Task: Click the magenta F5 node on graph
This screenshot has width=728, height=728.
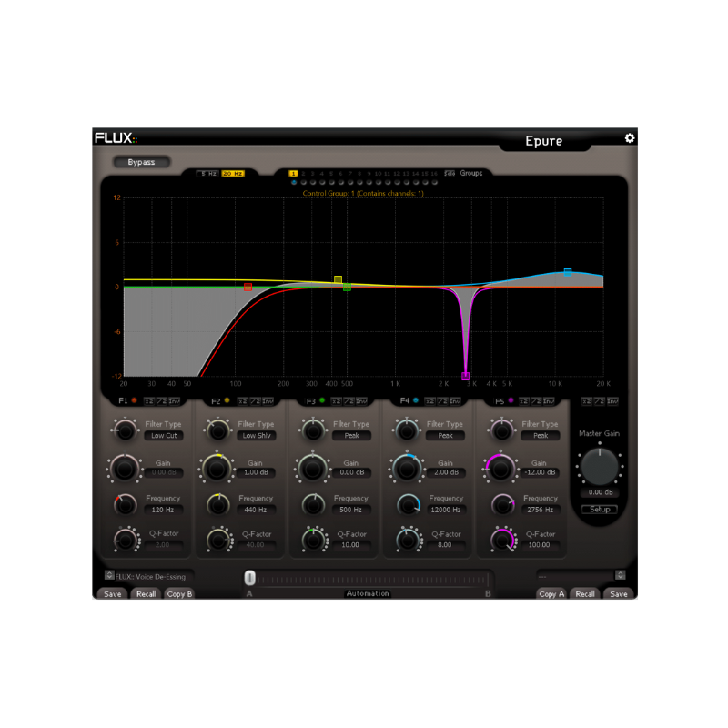Action: [x=466, y=376]
